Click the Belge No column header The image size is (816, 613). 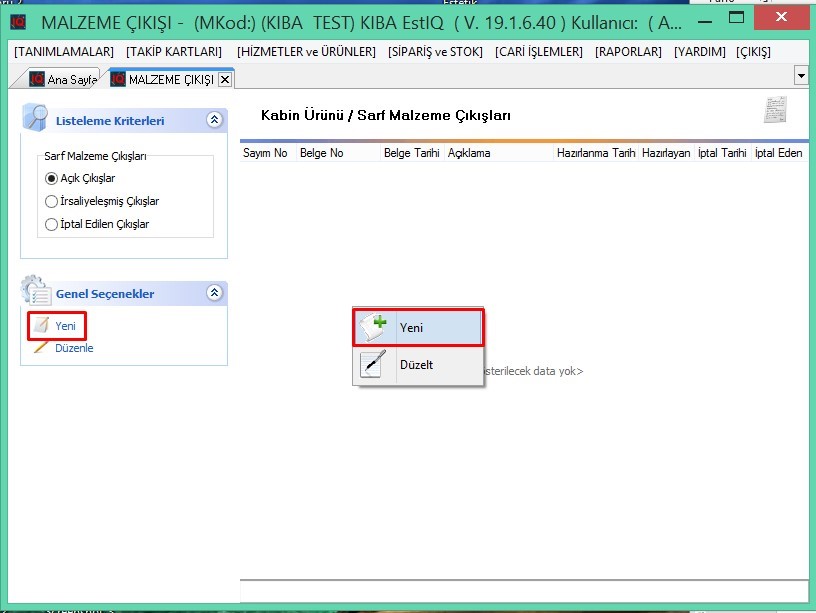click(x=322, y=153)
